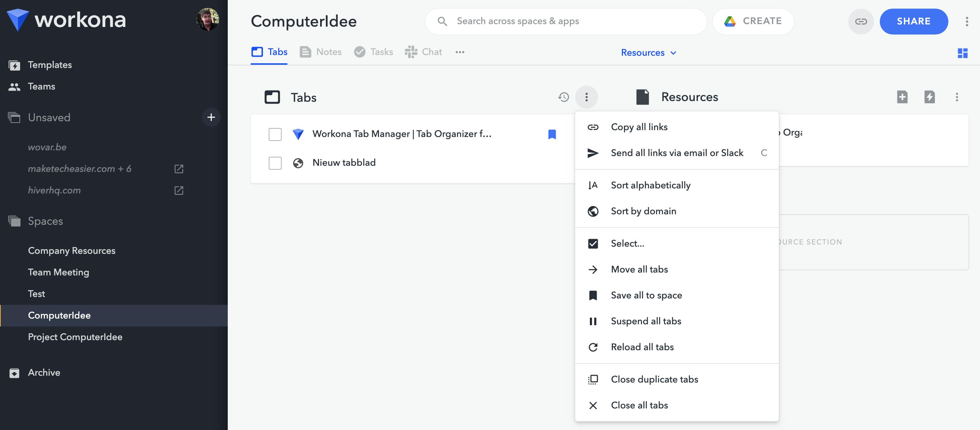
Task: Click the tab history clock icon
Action: point(563,97)
